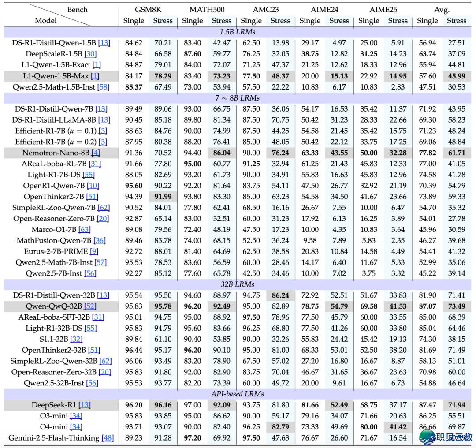Open citation [31] for AReaL-boba-SFT-32B

tap(98, 317)
